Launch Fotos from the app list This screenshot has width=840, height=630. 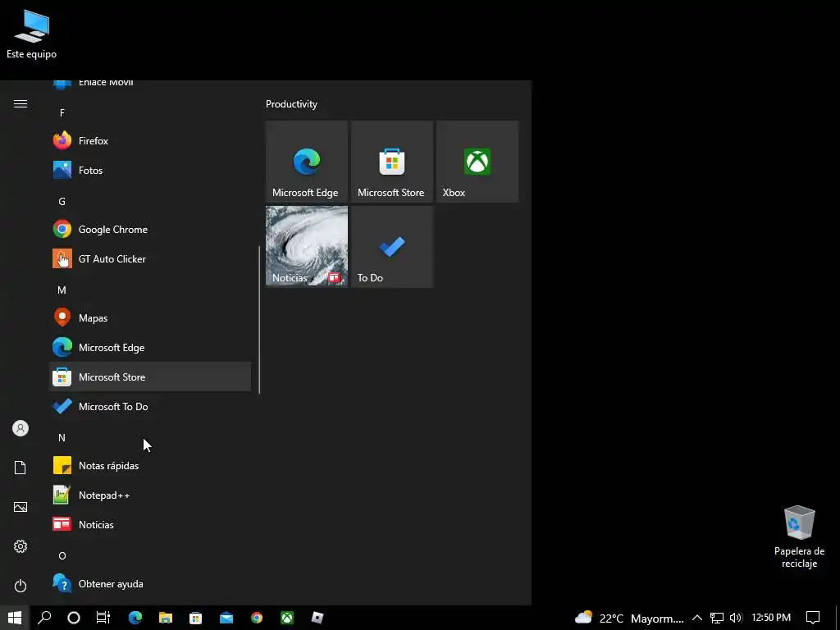[150, 171]
